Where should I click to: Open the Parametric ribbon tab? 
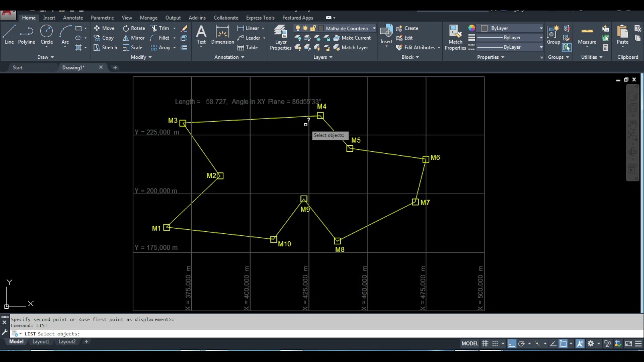[102, 18]
